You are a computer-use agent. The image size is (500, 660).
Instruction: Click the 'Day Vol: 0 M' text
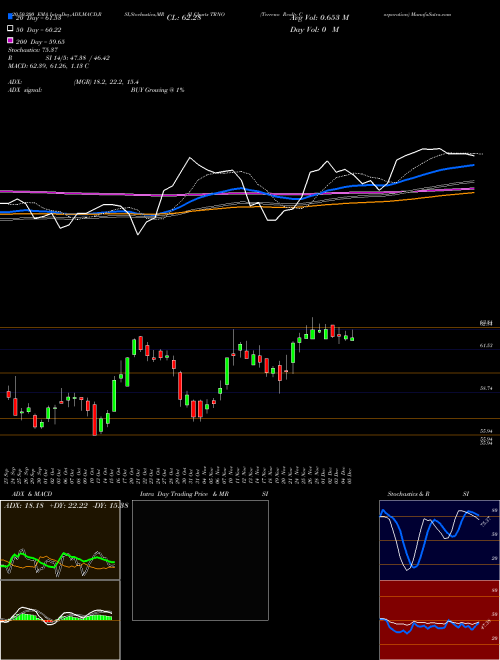coord(314,30)
